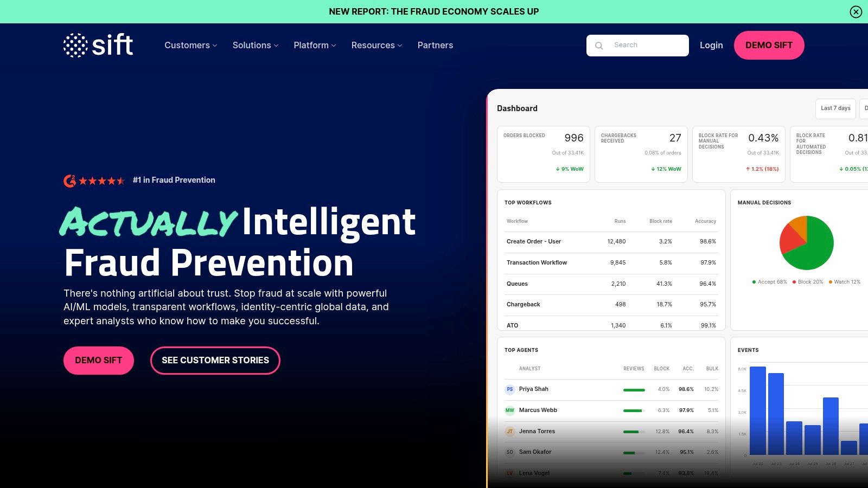The height and width of the screenshot is (488, 868).
Task: Click the Login link
Action: pyautogui.click(x=711, y=46)
